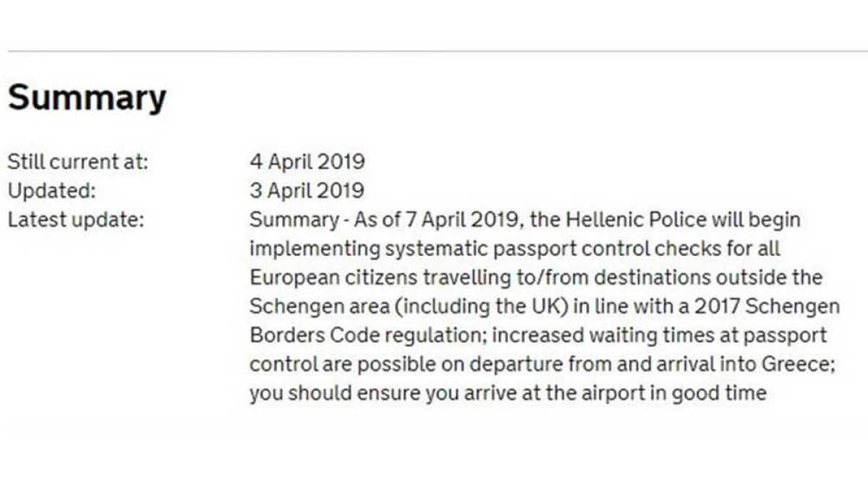Image resolution: width=868 pixels, height=477 pixels.
Task: Click "Summary -" starting the latest update text
Action: click(x=298, y=219)
